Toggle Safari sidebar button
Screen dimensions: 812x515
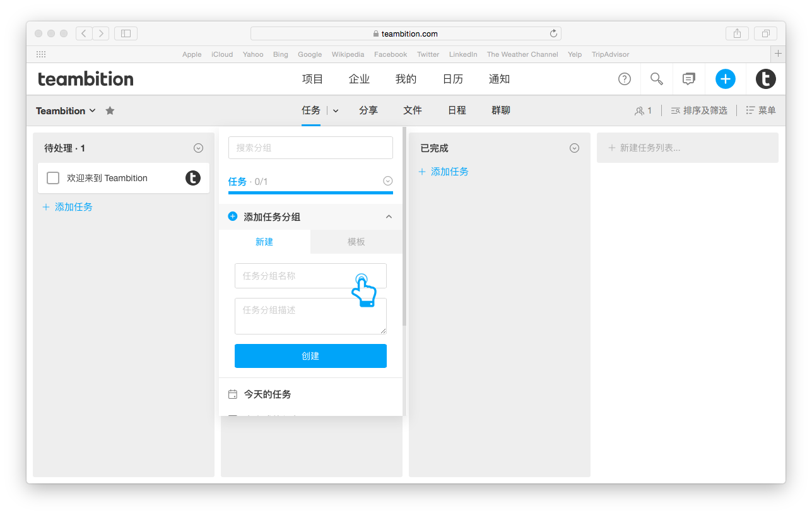point(126,33)
